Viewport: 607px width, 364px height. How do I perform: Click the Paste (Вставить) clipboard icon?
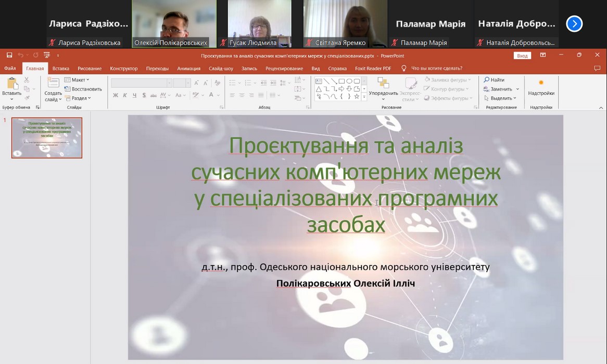pyautogui.click(x=11, y=84)
